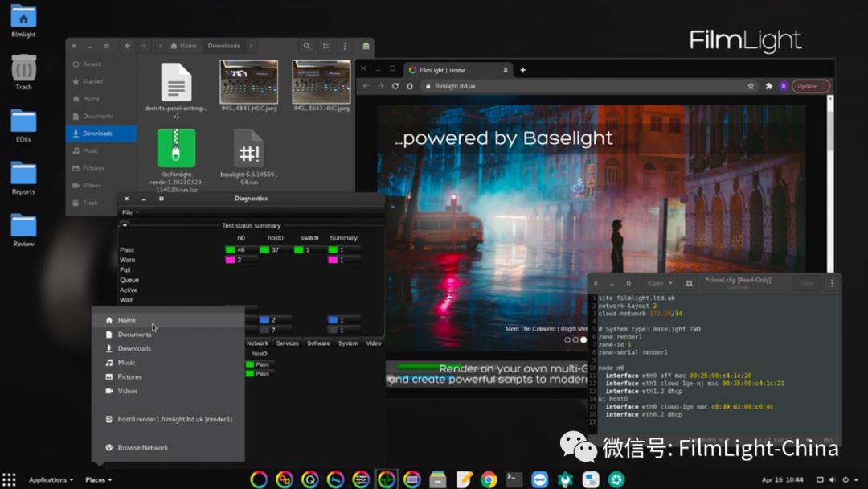
Task: Select Recent in the Files sidebar
Action: 101,64
